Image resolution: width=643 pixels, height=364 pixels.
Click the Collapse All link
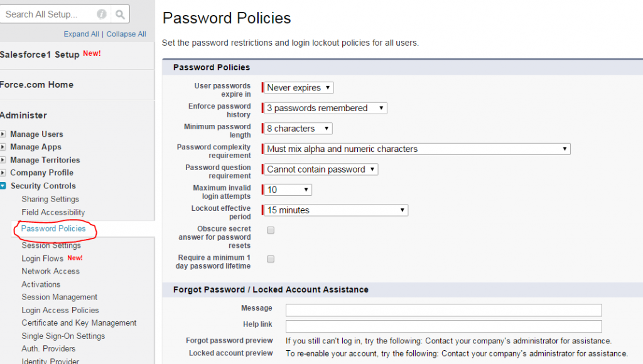click(126, 34)
